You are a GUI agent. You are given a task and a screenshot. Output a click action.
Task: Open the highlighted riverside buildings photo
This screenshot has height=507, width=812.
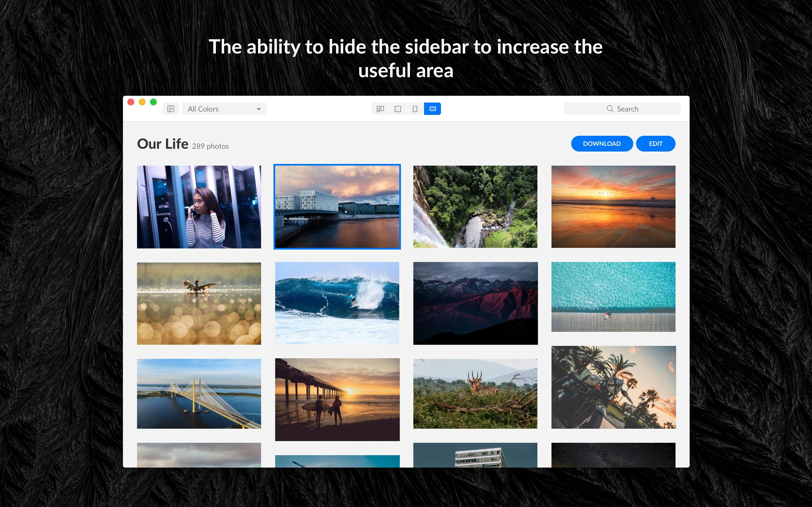coord(337,206)
